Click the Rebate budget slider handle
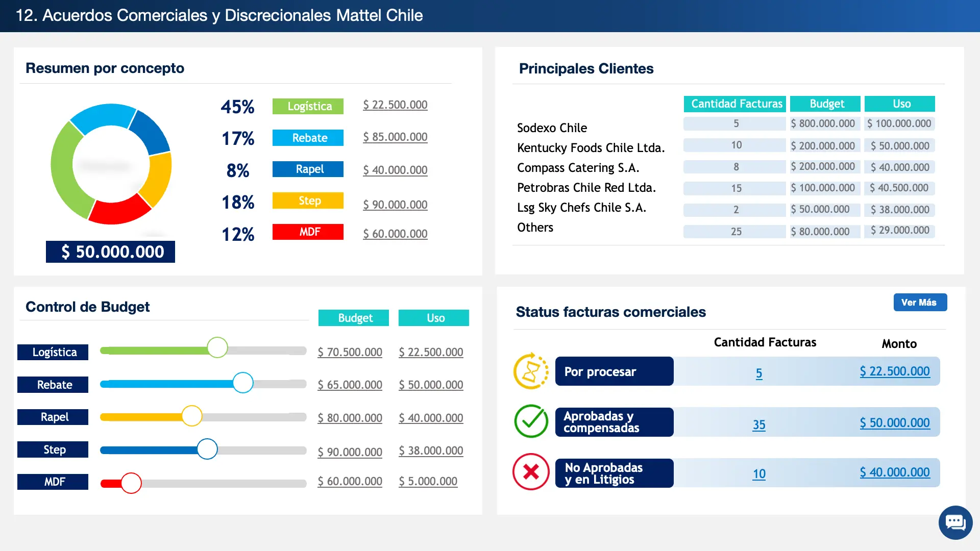 coord(243,383)
